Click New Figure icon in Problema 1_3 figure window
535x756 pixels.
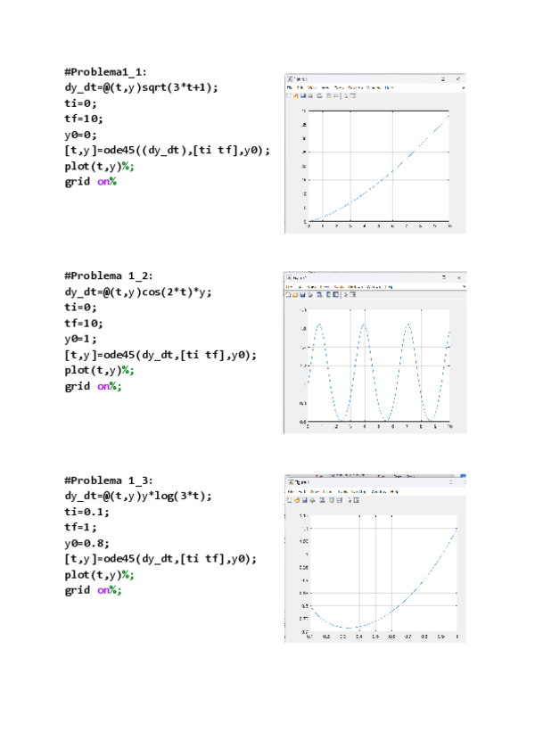(x=290, y=500)
